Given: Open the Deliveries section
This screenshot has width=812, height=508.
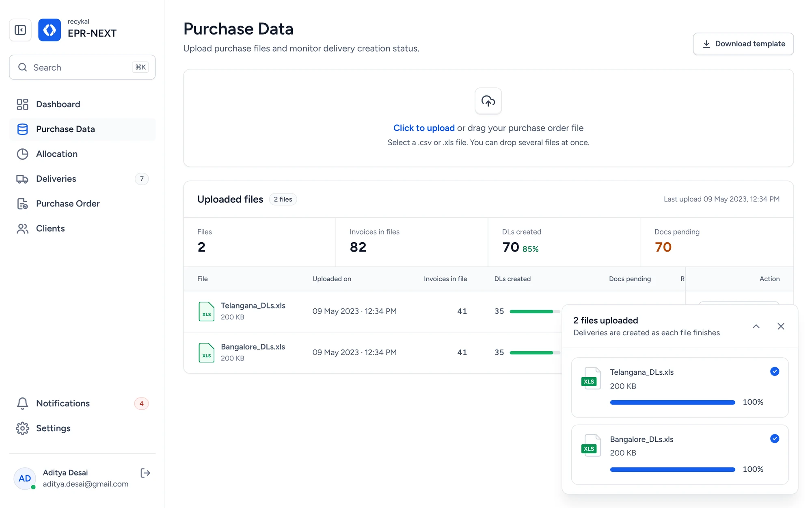Looking at the screenshot, I should (82, 179).
